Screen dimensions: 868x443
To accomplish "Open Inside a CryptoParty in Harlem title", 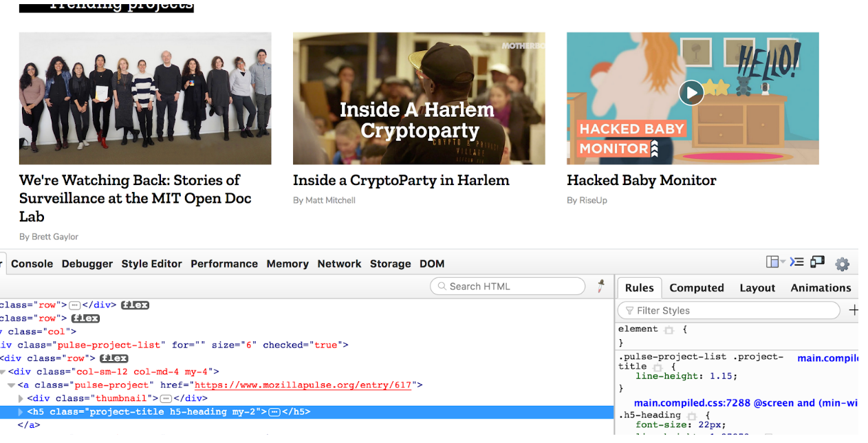I will [401, 180].
